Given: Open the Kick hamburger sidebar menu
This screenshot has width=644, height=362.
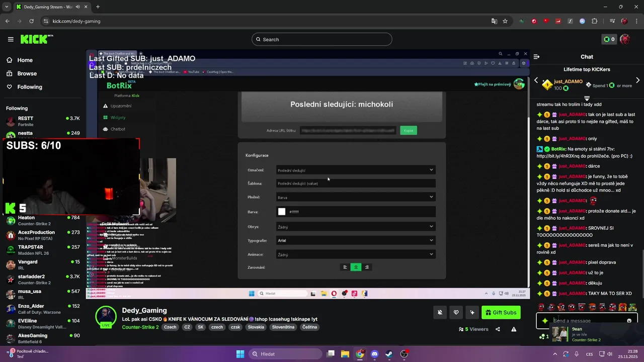Looking at the screenshot, I should click(11, 39).
